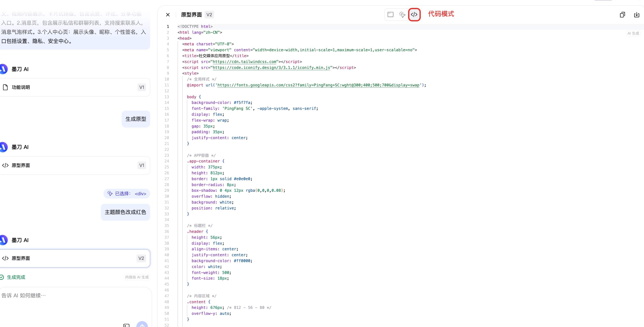
Task: Click the 生成完成 status text
Action: 16,277
